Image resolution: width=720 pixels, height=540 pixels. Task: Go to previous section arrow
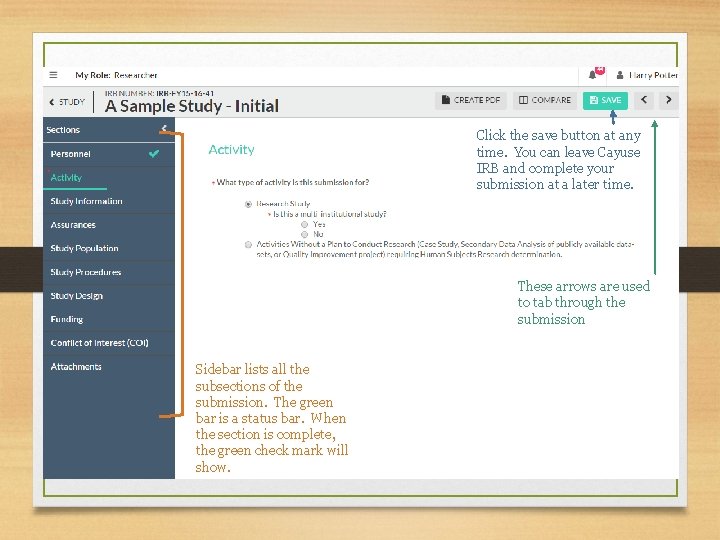coord(644,100)
